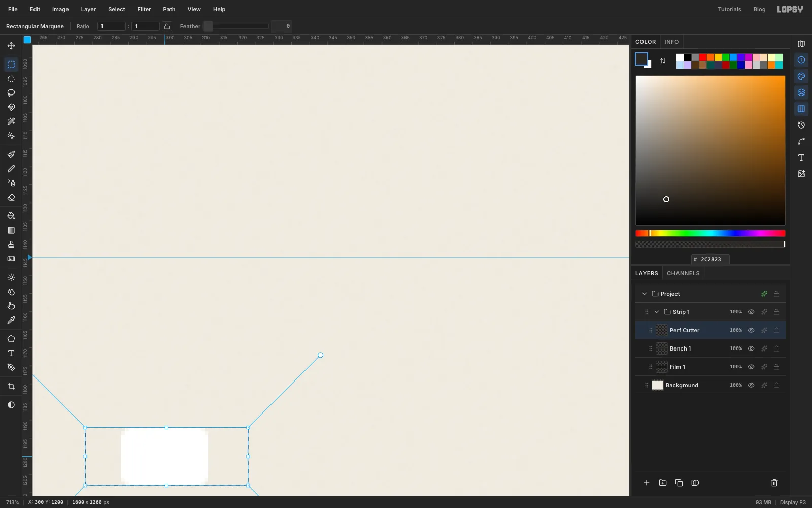Select the Film 1 layer
Viewport: 812px width, 508px height.
pyautogui.click(x=710, y=367)
